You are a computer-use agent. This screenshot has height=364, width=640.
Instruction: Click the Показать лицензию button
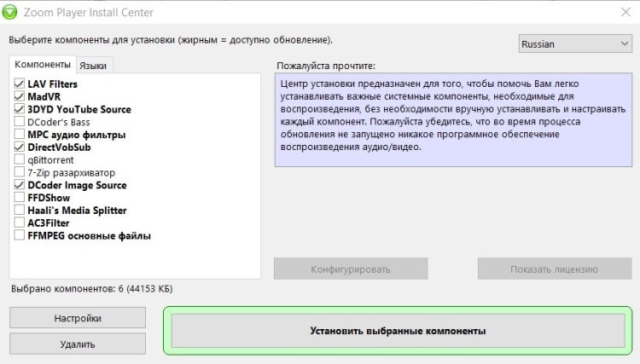point(555,269)
